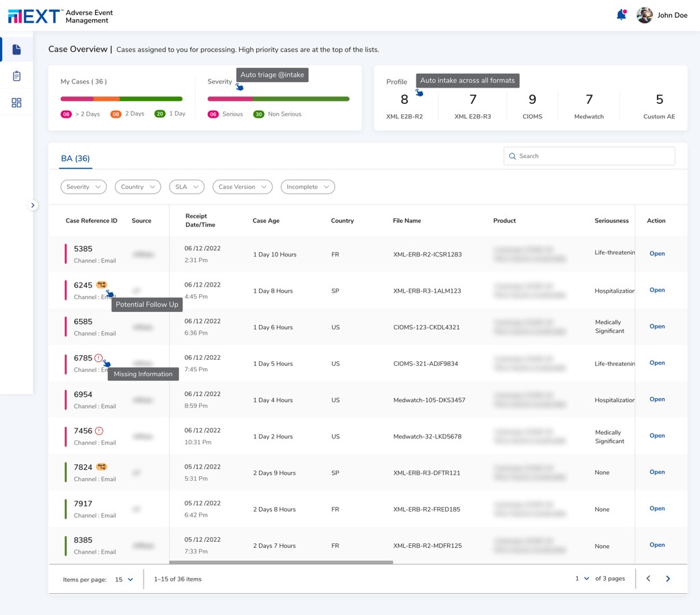
Task: Click the NEXT application logo
Action: pyautogui.click(x=34, y=14)
